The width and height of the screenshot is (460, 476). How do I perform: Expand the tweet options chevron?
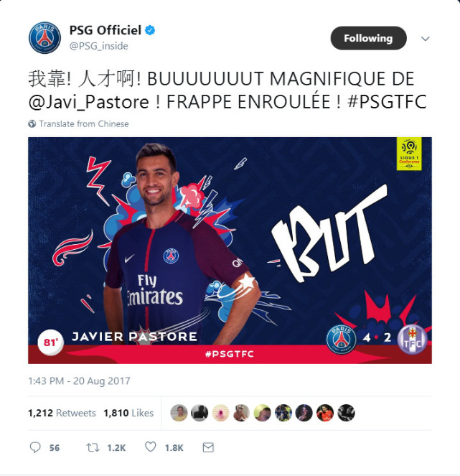tap(426, 39)
